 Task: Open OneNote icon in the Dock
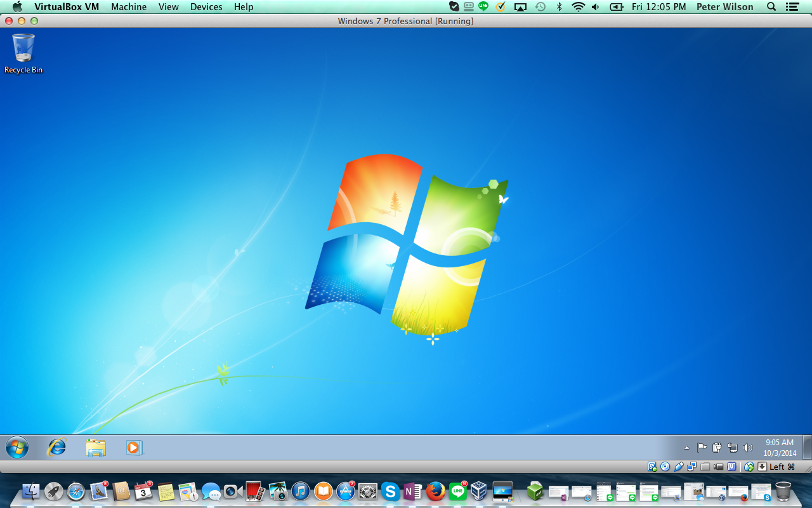(x=412, y=491)
